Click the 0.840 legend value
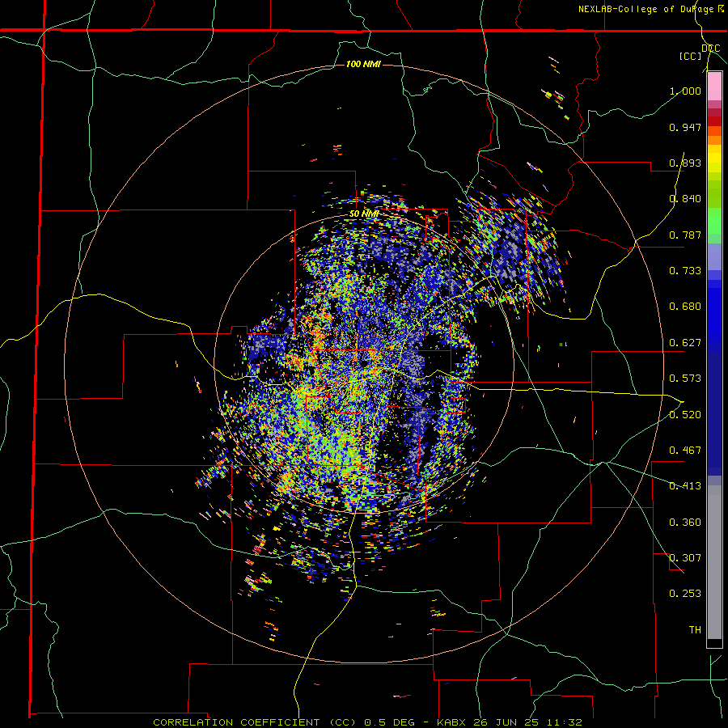This screenshot has height=728, width=728. tap(685, 199)
